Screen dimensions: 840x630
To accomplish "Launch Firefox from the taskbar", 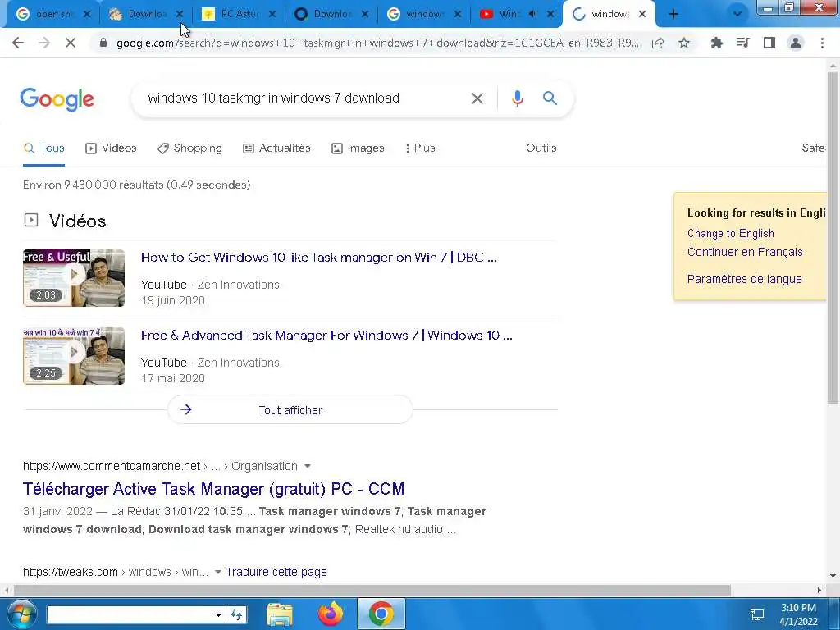I will pos(330,614).
